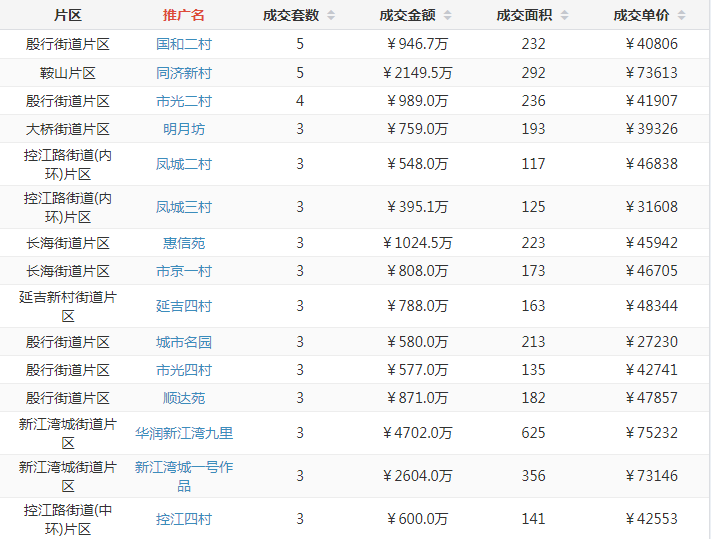This screenshot has width=711, height=539.
Task: Select the amount ￥946.7万
Action: tap(418, 44)
